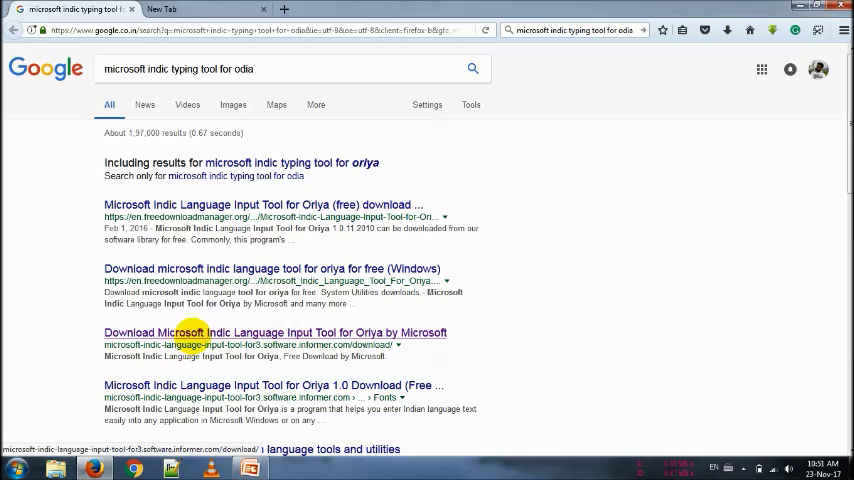Switch to News results
The image size is (854, 480).
145,105
